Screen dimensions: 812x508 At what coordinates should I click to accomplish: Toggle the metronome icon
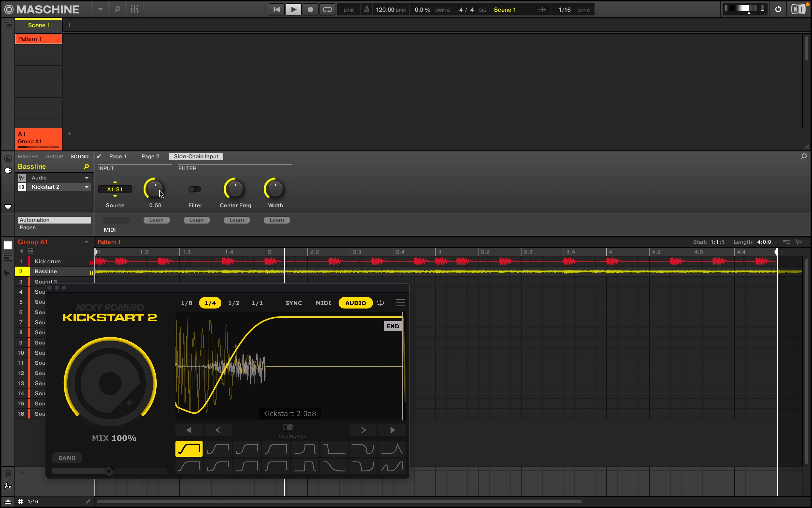[x=366, y=9]
